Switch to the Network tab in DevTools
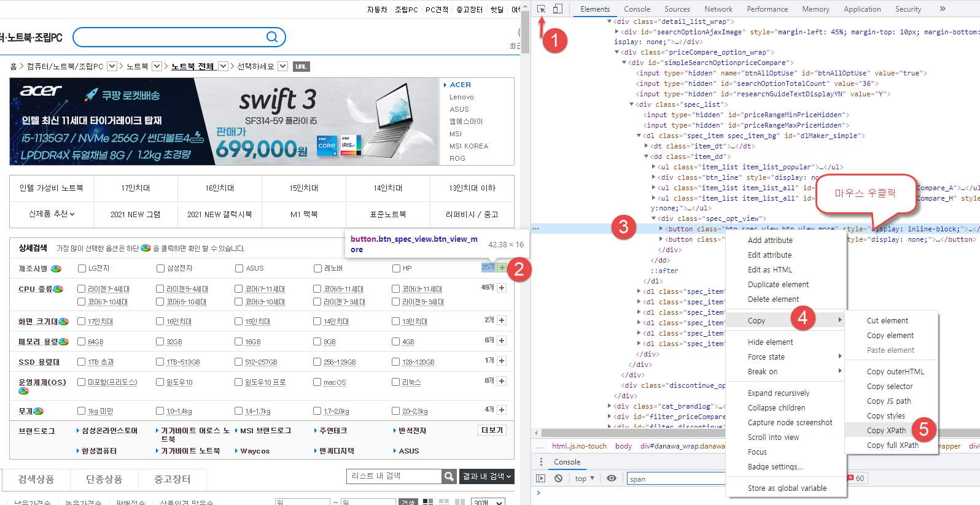 [x=718, y=9]
